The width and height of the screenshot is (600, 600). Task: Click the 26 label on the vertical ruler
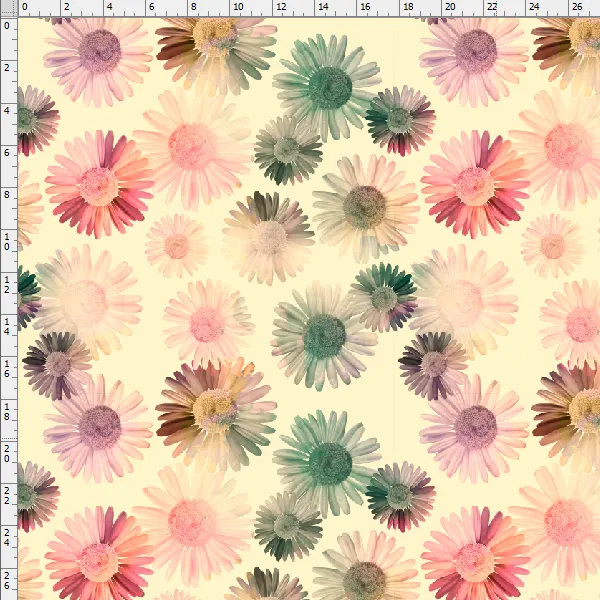click(x=7, y=580)
